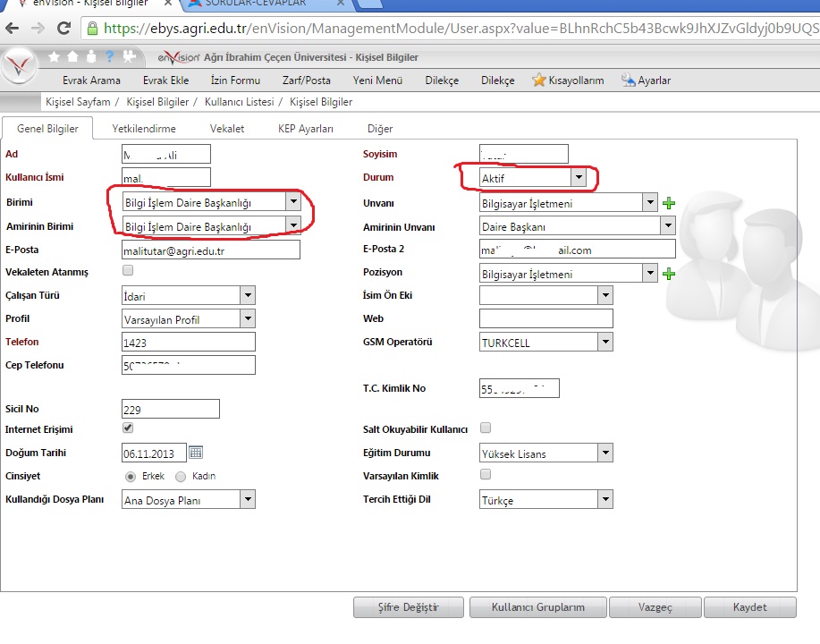The width and height of the screenshot is (820, 644).
Task: Click the home icon in the header
Action: click(x=72, y=57)
